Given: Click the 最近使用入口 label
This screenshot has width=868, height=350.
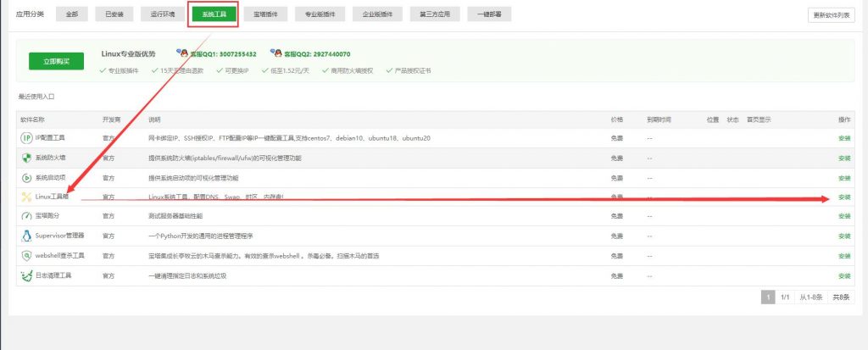Looking at the screenshot, I should [36, 97].
